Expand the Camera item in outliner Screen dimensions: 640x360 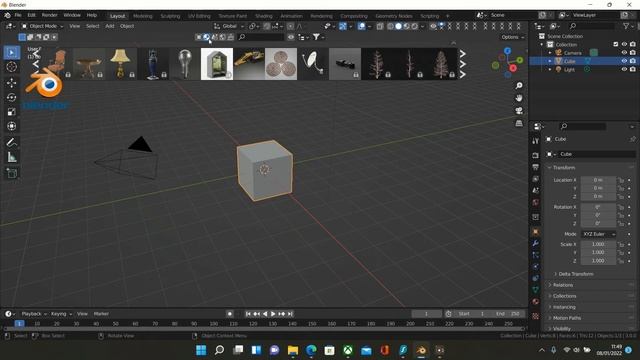pyautogui.click(x=550, y=53)
